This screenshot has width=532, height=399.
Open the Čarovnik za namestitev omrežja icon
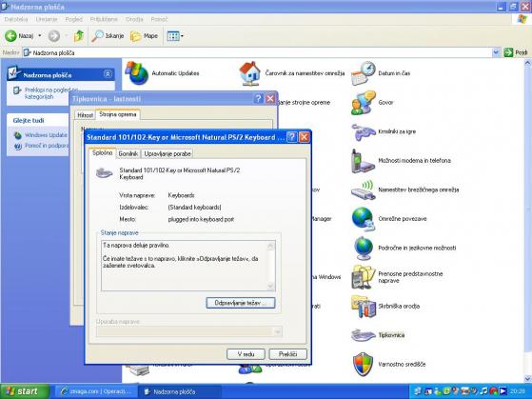[x=249, y=73]
